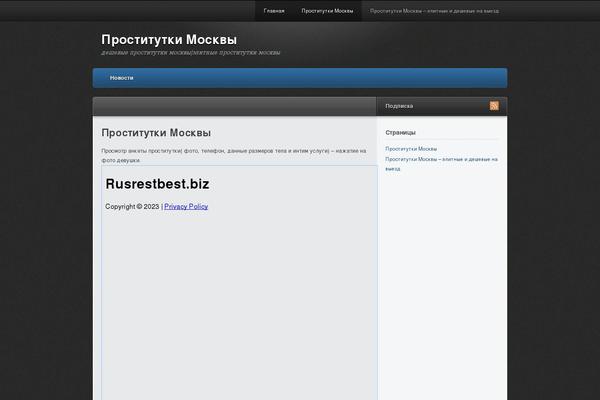Screen dimensions: 600x400
Task: Click the Страницы sidebar heading
Action: click(400, 132)
